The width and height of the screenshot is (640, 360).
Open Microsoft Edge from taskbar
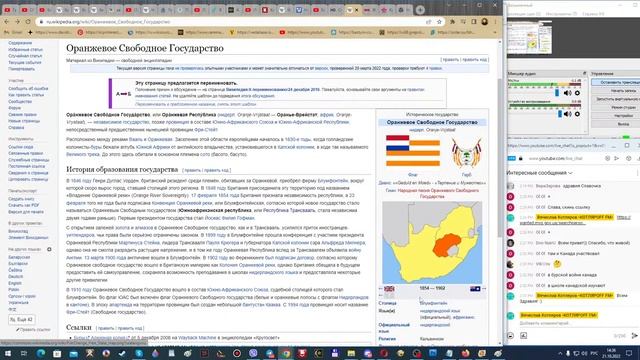40,353
